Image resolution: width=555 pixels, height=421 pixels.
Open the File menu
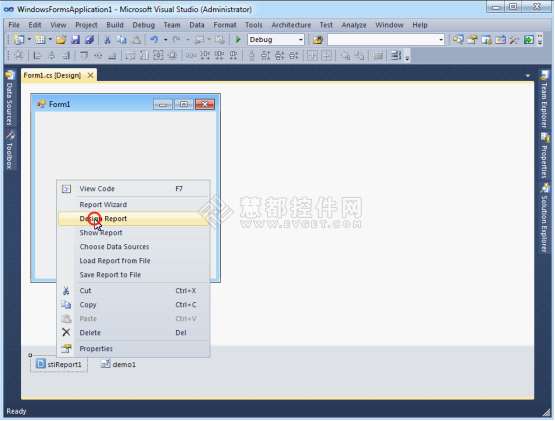tap(14, 25)
